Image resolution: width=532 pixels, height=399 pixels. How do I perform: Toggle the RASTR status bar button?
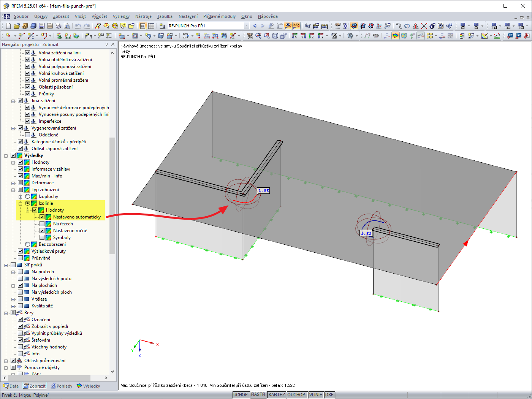coord(258,395)
